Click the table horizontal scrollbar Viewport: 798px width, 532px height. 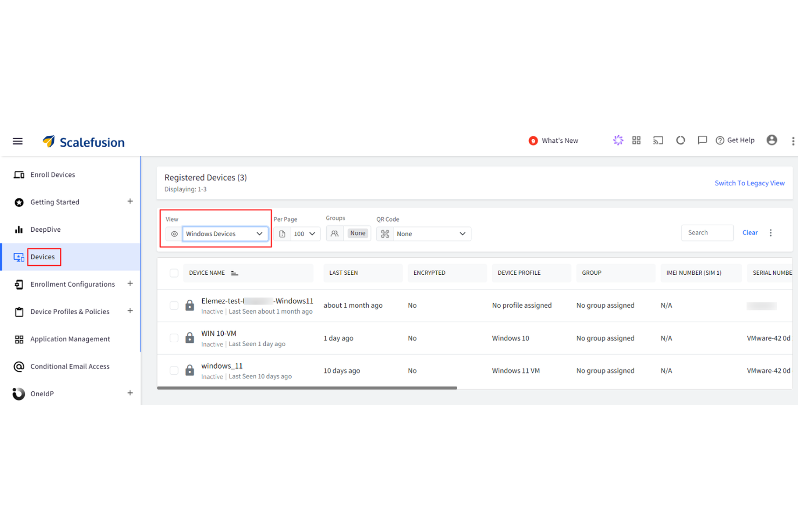pyautogui.click(x=307, y=388)
